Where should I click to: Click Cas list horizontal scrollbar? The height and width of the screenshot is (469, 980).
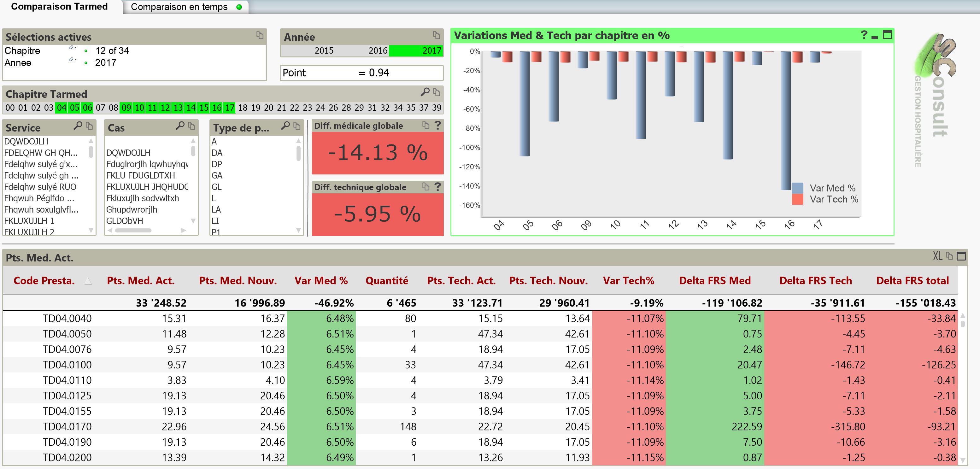[x=133, y=230]
